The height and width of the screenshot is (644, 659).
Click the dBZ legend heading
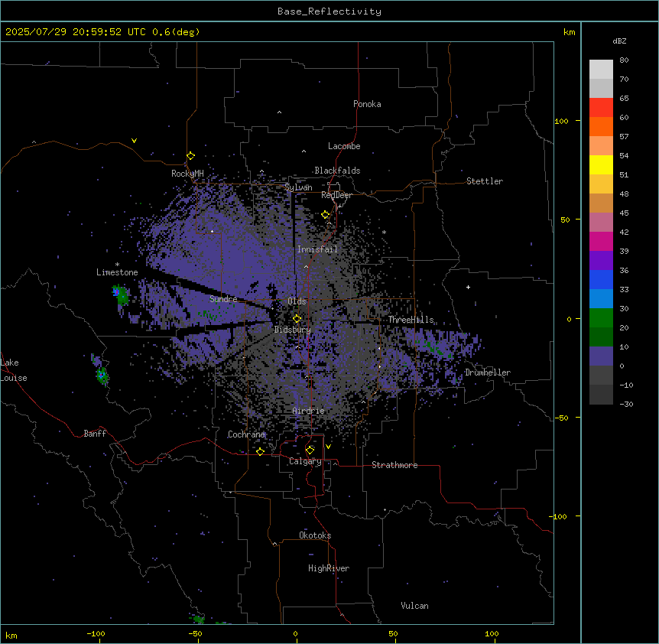point(619,41)
